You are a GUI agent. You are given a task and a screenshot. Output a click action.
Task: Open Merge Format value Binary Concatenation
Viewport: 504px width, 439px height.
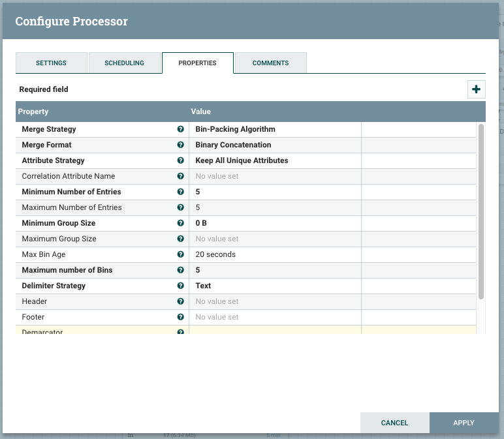point(274,145)
